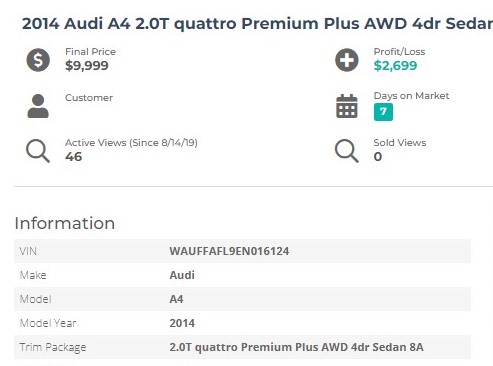Select the VIN number WAUFFAFL9EN016124

(229, 251)
